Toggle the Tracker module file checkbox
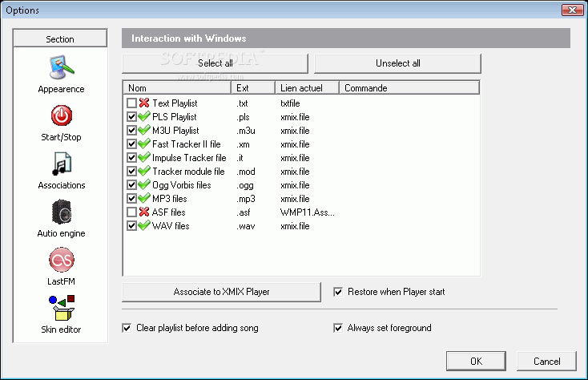 [131, 171]
